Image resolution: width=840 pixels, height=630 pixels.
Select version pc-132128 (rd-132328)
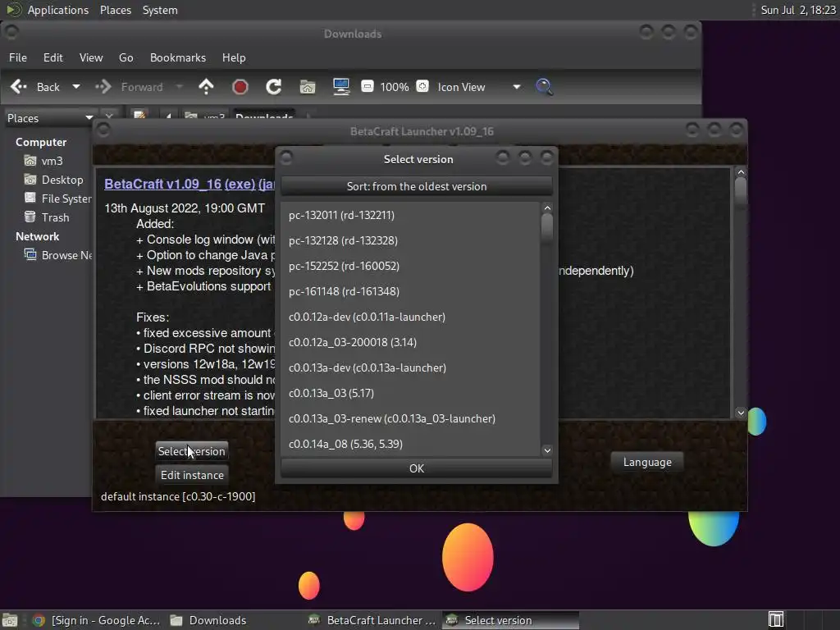[410, 240]
